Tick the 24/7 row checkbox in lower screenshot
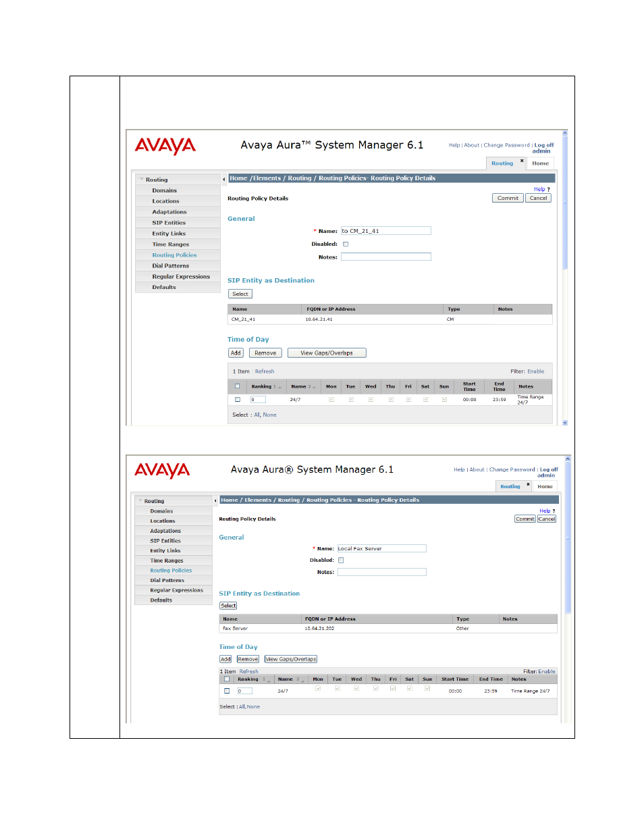Screen dimensions: 644x834 click(227, 691)
